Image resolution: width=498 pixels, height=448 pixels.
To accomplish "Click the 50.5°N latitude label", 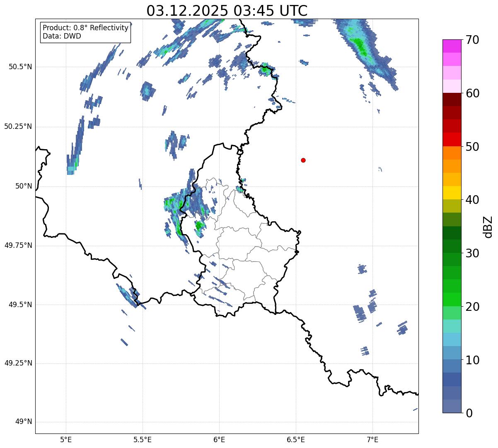I will tap(20, 67).
